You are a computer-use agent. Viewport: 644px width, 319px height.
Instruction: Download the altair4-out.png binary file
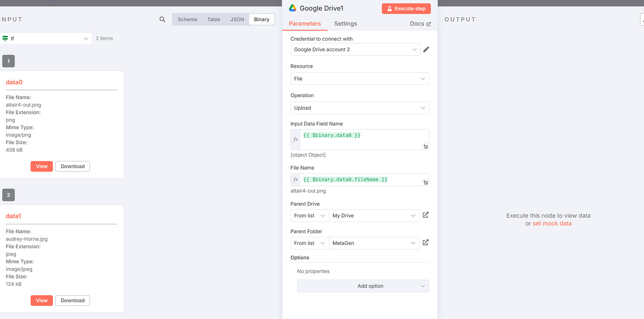72,166
